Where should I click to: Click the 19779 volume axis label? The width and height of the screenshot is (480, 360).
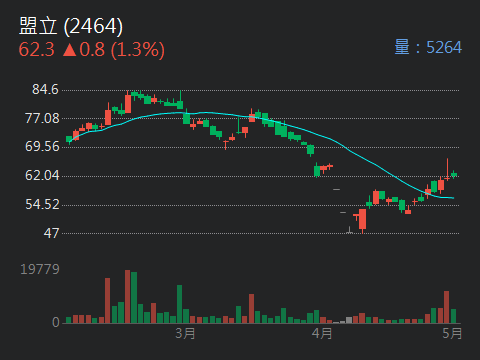tap(40, 269)
